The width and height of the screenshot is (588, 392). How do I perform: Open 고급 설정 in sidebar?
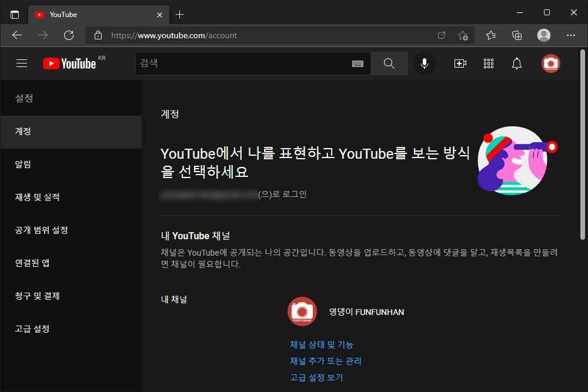[x=71, y=330]
